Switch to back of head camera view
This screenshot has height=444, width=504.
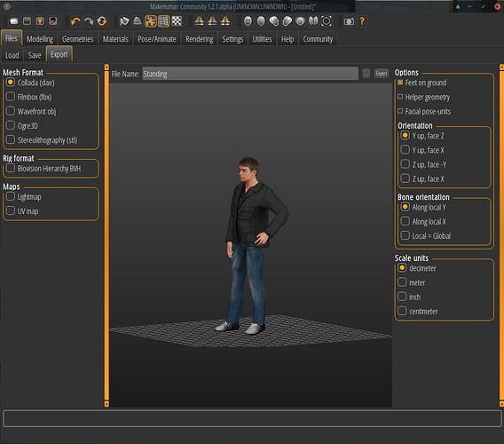pos(261,21)
